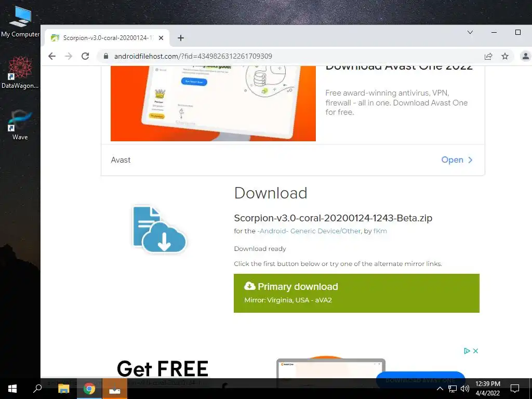Close the bottom ad with X
This screenshot has width=532, height=399.
(476, 351)
